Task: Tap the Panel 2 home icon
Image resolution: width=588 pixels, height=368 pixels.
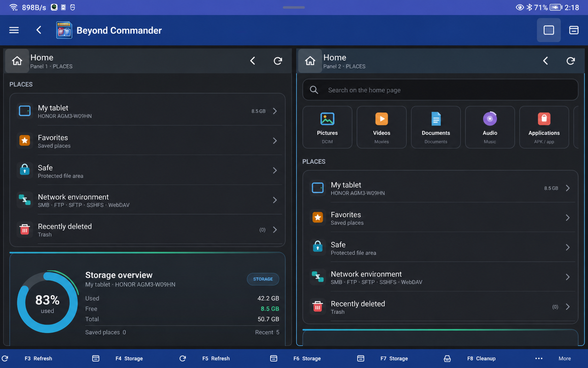Action: coord(310,61)
